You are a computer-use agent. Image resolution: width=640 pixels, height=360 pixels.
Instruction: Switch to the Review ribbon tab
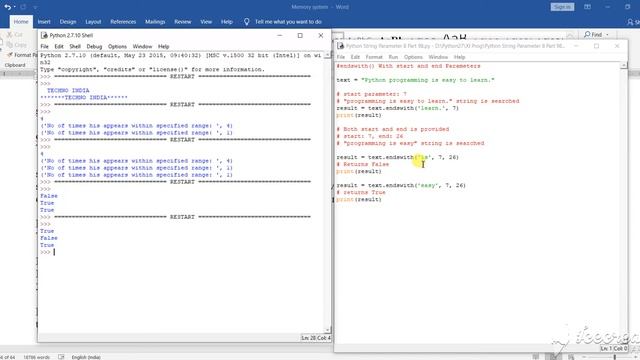182,22
